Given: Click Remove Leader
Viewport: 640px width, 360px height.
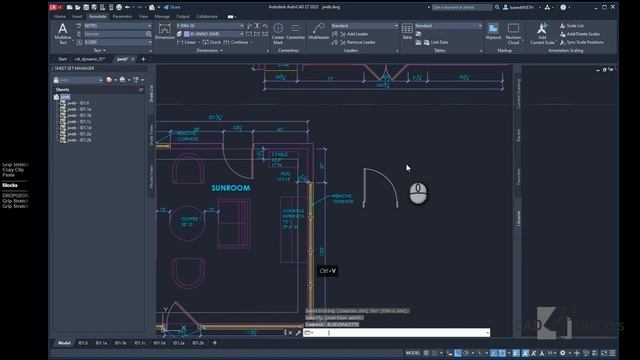Looking at the screenshot, I should [x=358, y=42].
